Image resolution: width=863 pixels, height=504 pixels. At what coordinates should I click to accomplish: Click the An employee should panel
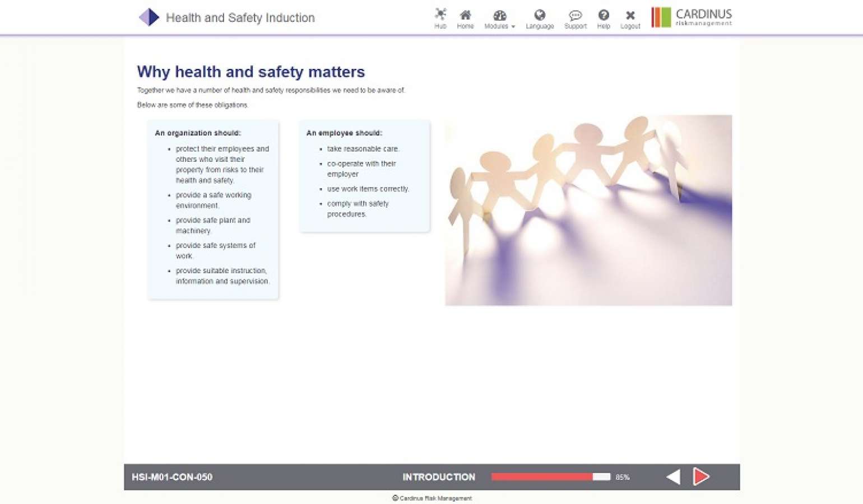[364, 176]
